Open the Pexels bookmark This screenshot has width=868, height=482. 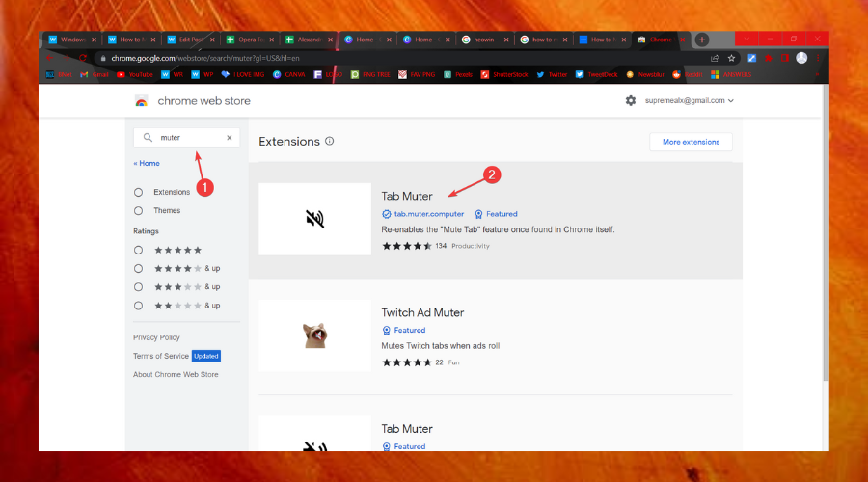coord(458,74)
